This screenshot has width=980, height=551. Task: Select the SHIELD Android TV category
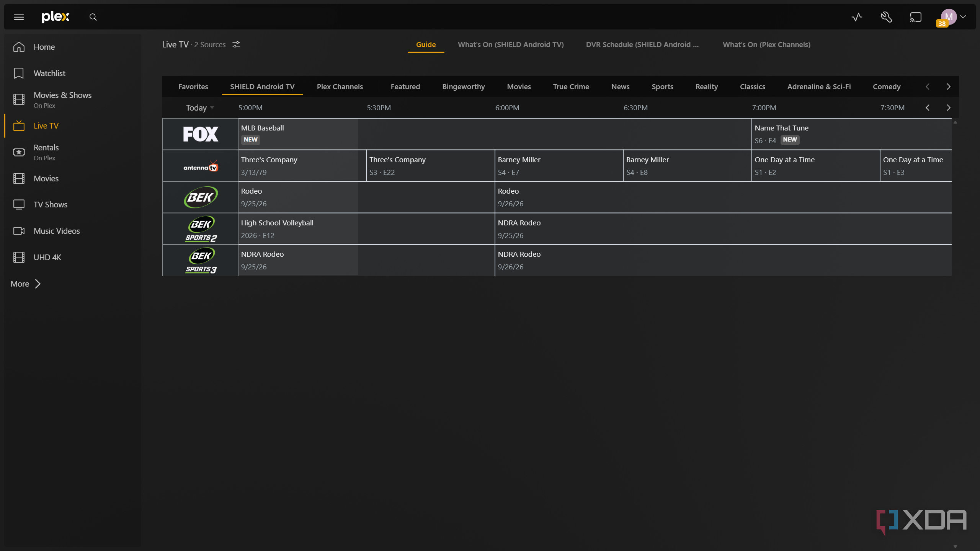262,86
